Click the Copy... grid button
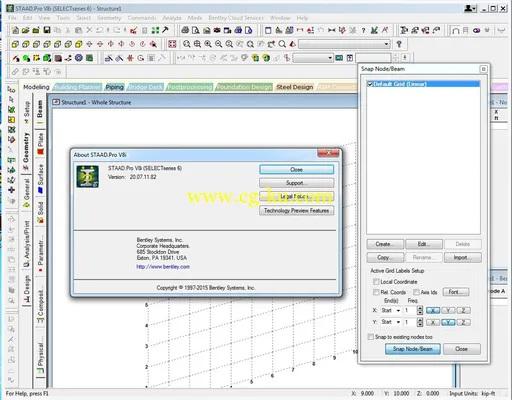Screen dimensions: 512x400 coord(385,258)
